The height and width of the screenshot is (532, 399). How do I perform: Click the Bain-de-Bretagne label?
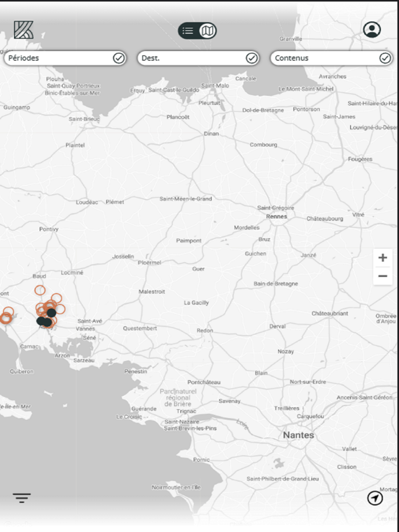[275, 284]
